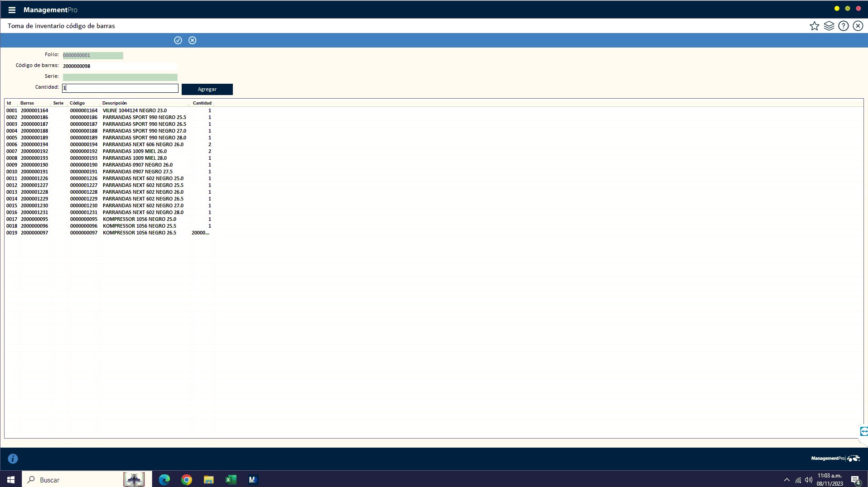Select row PARRANDAS 1009 MIEL 28.0
Screen dimensions: 868x487
[109, 158]
